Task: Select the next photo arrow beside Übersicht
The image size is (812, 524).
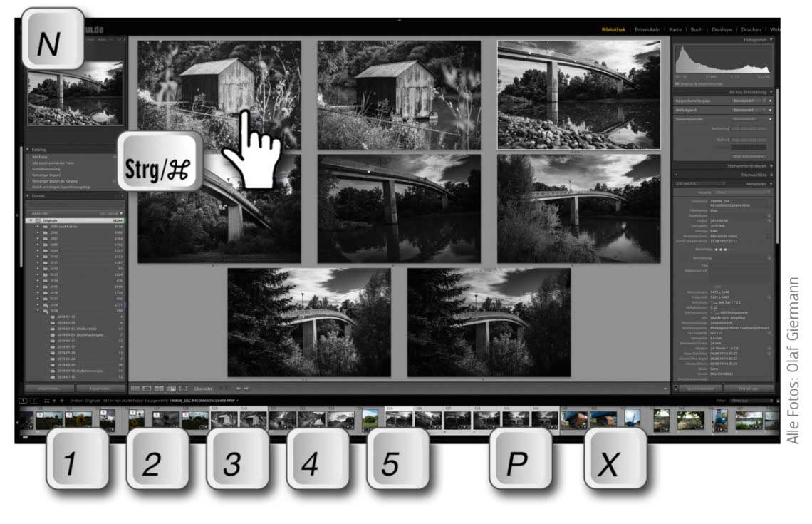Action: tap(246, 389)
